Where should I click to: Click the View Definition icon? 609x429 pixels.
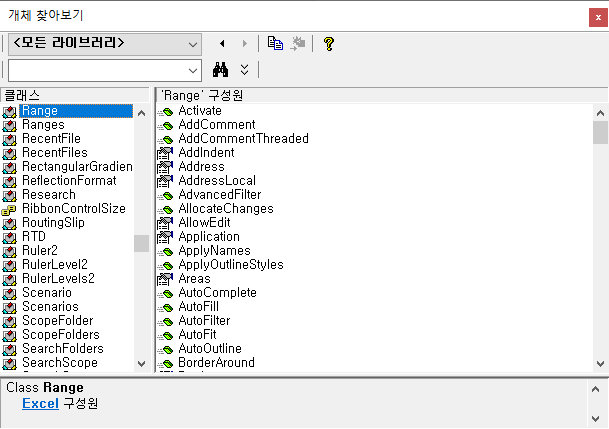tap(298, 43)
